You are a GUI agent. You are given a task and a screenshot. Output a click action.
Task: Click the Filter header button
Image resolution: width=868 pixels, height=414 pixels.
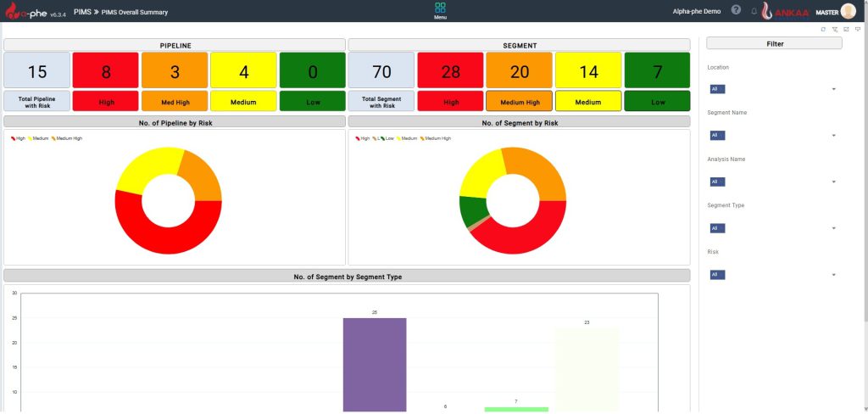pyautogui.click(x=774, y=43)
